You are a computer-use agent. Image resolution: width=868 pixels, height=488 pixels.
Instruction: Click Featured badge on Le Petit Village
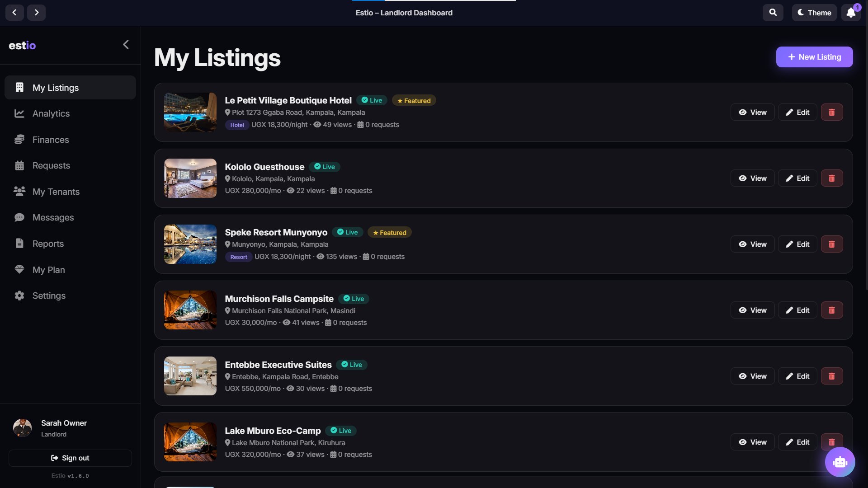tap(414, 100)
